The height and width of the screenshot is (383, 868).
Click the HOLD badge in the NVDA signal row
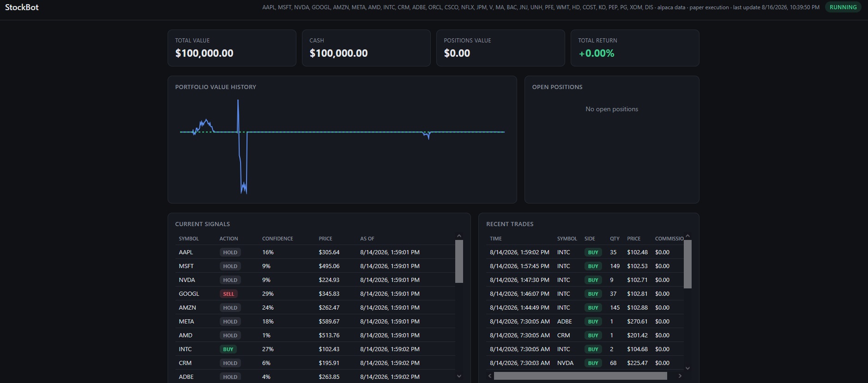(x=230, y=280)
